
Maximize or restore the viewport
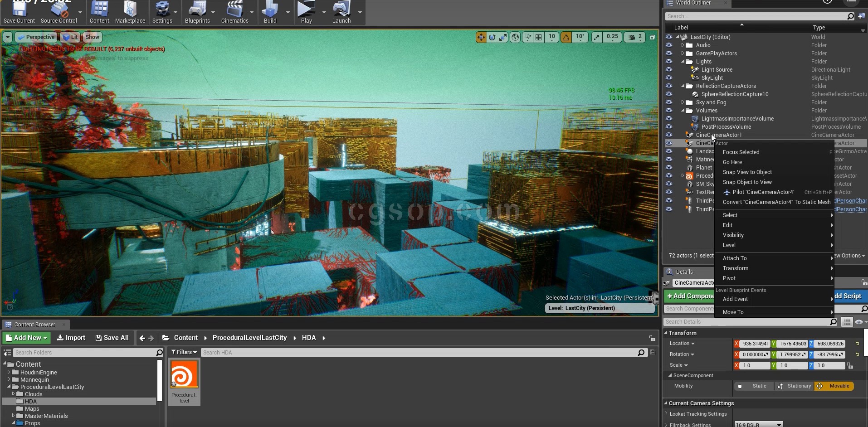click(x=653, y=37)
